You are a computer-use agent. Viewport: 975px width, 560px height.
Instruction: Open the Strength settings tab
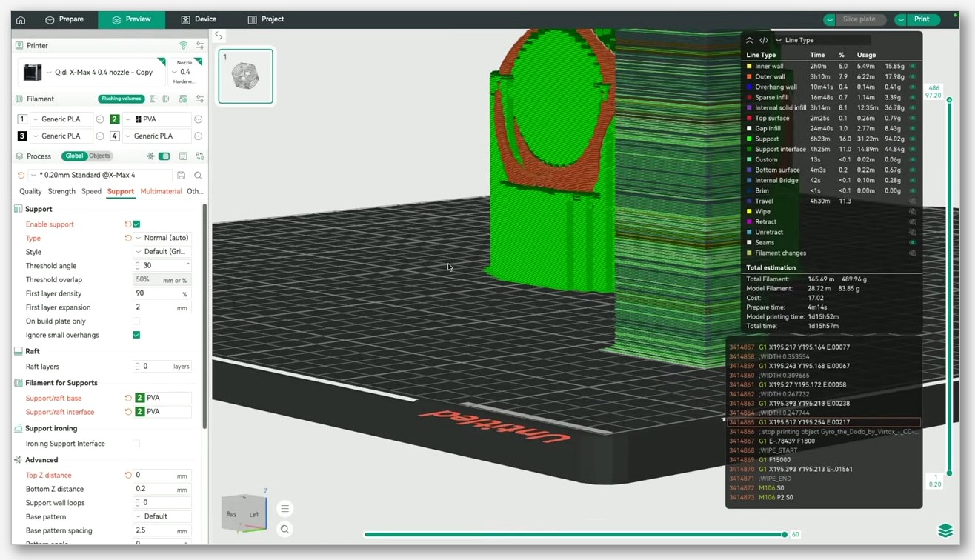pyautogui.click(x=61, y=191)
